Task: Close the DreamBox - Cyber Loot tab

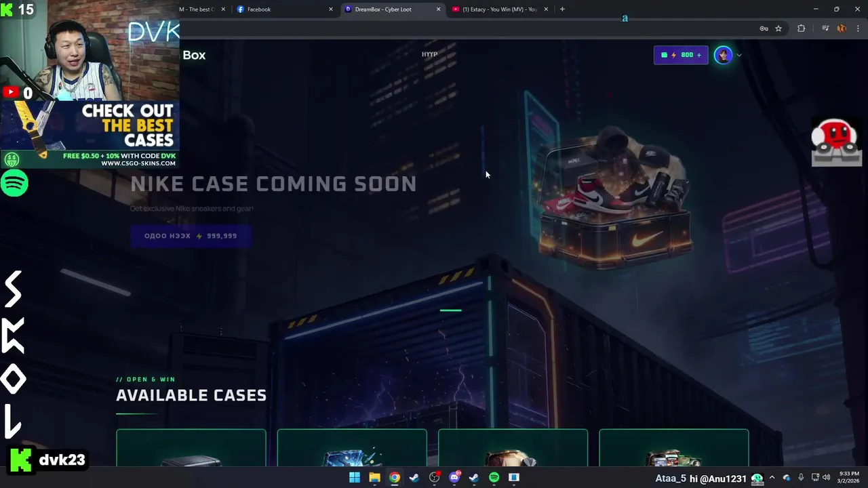Action: coord(438,9)
